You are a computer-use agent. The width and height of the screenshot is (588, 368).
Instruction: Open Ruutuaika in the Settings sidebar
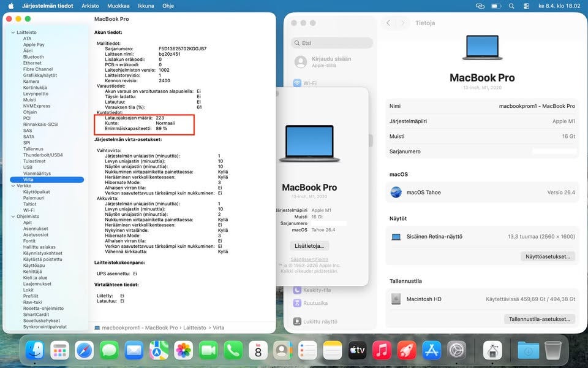pos(311,303)
